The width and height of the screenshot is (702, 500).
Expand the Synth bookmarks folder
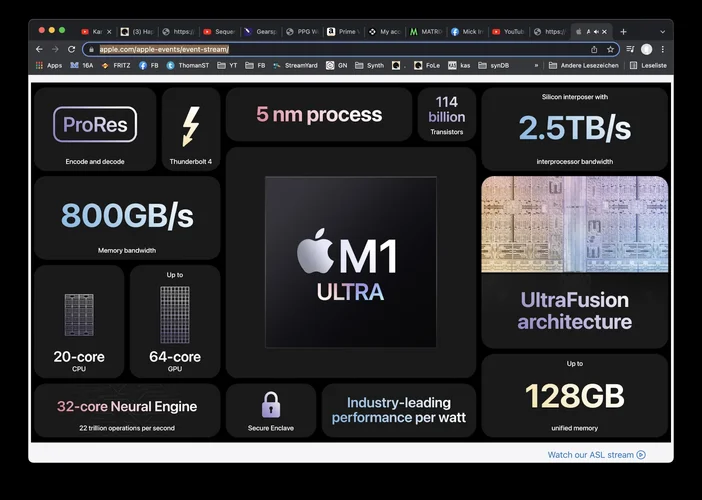369,65
